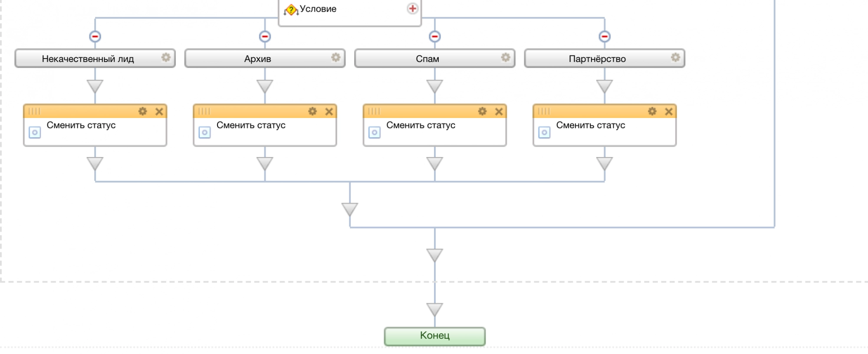This screenshot has height=354, width=868.
Task: Delete Сменить статус action under Спам
Action: pos(499,111)
